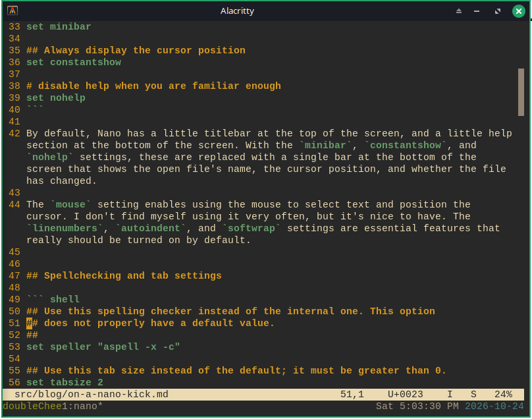Viewport: 532px width, 419px height.
Task: Click '## Use this tab size instead' comment
Action: click(236, 370)
